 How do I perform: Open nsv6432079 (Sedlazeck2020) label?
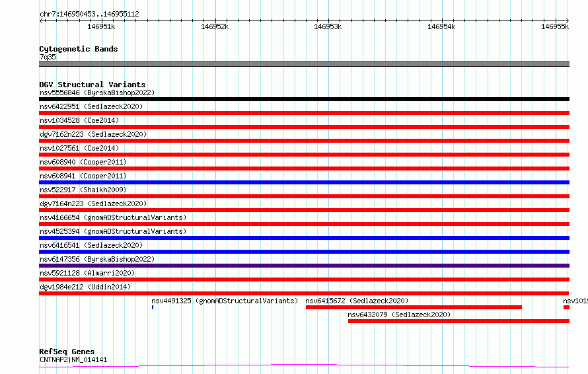click(399, 315)
